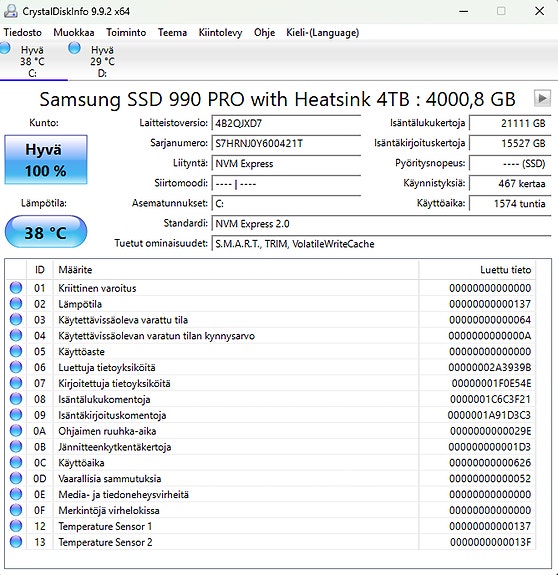Click the next disk arrow button
The width and height of the screenshot is (558, 575).
pos(542,98)
